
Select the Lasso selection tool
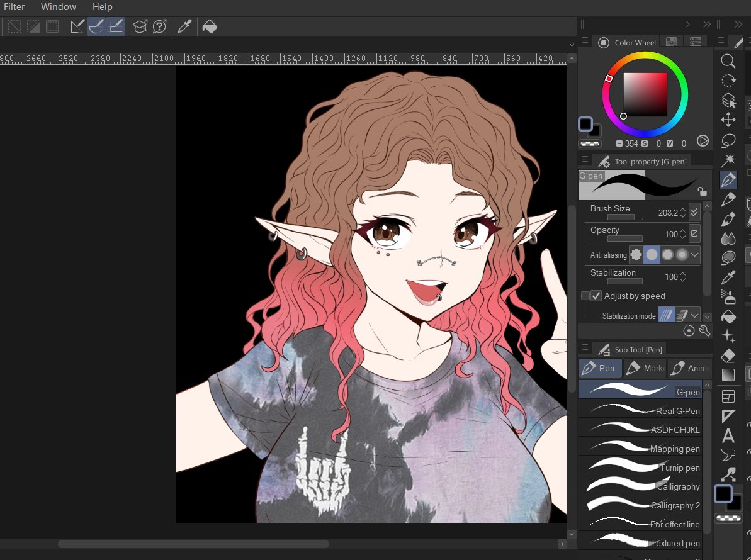728,140
